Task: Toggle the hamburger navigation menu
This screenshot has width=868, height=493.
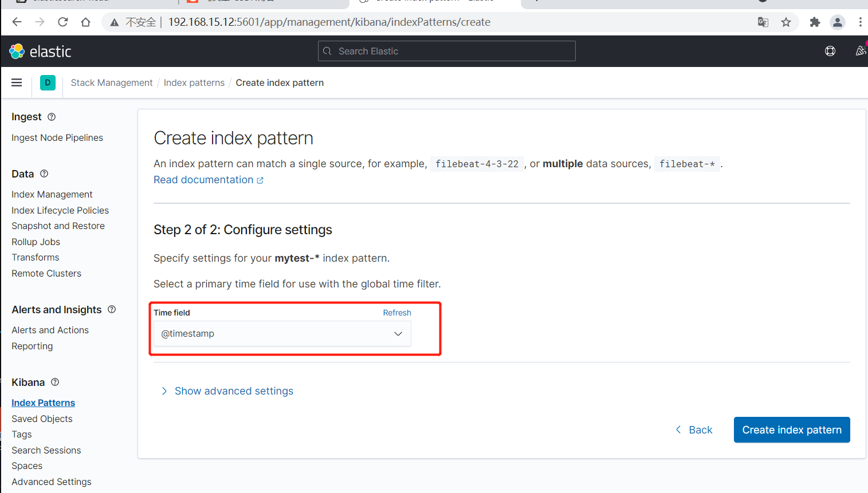Action: (x=17, y=83)
